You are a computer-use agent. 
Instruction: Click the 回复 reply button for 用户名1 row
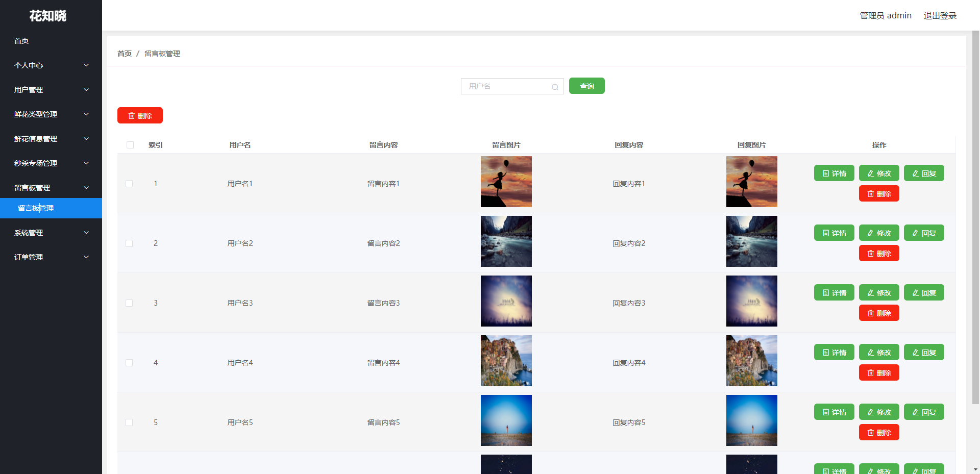pos(924,173)
